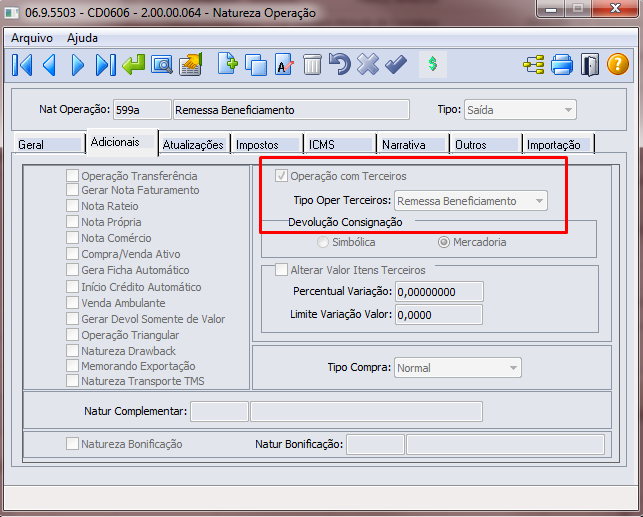Image resolution: width=643 pixels, height=517 pixels.
Task: Enable Gerar Nota Faturamento checkbox
Action: 72,190
